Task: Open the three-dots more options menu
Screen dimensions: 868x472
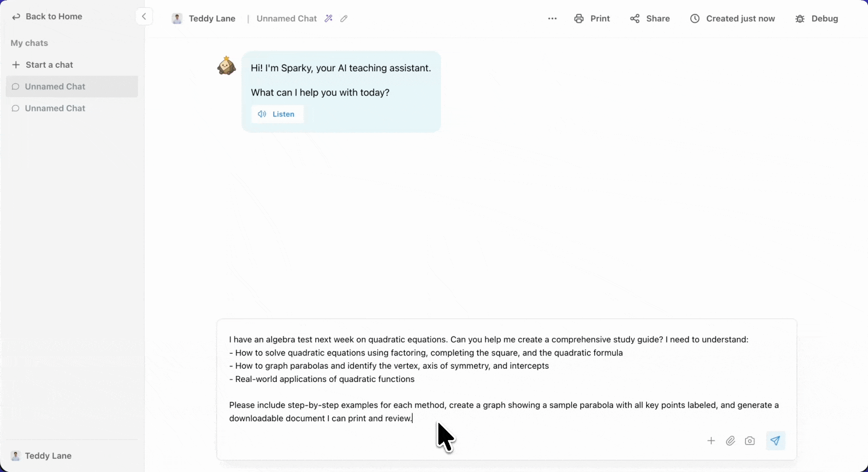Action: click(552, 19)
